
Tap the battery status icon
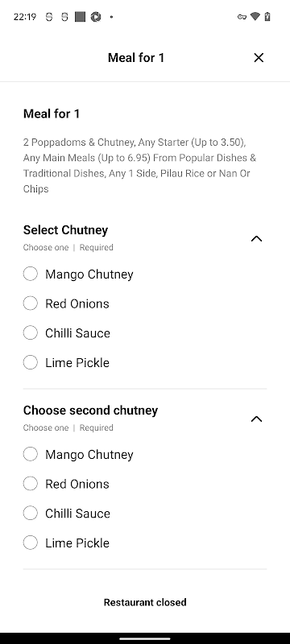click(267, 17)
